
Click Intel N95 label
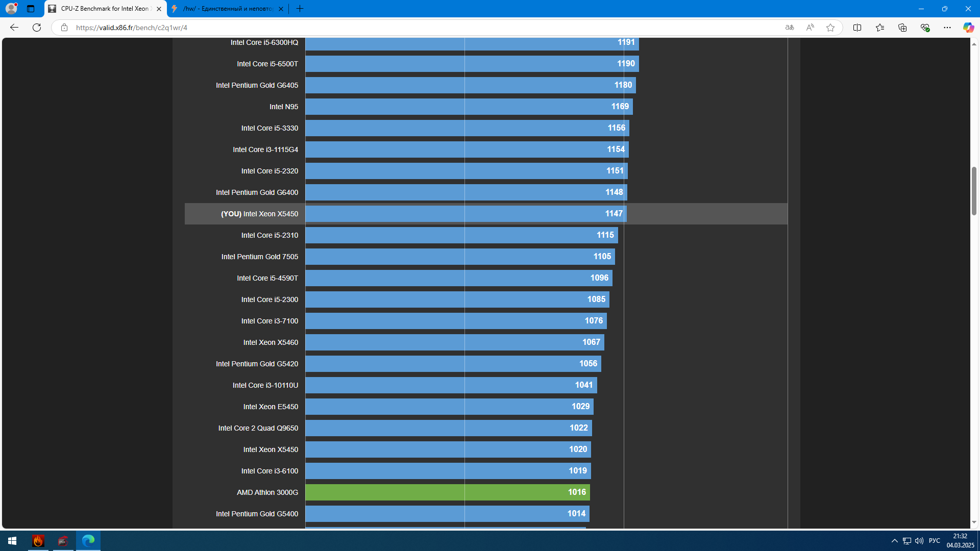[284, 107]
